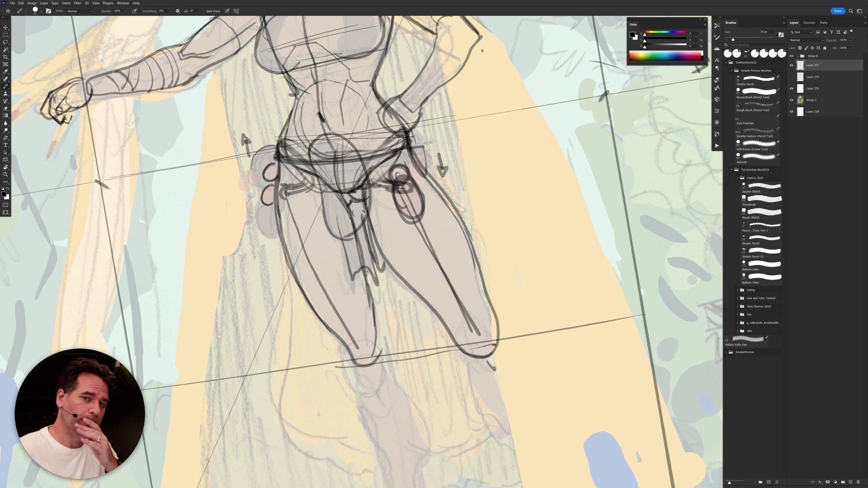The width and height of the screenshot is (868, 488).
Task: Open the Filter menu
Action: coord(77,3)
